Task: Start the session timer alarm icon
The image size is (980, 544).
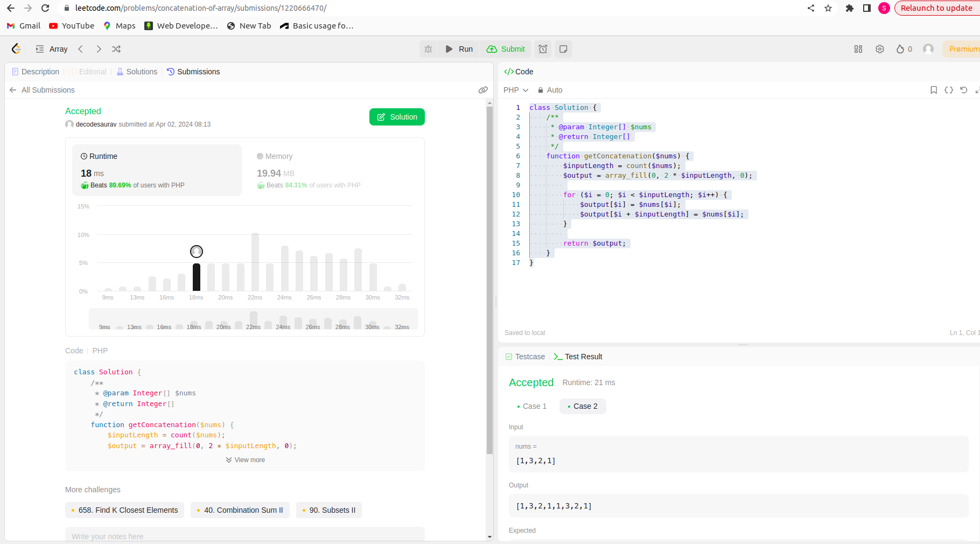Action: pyautogui.click(x=543, y=49)
